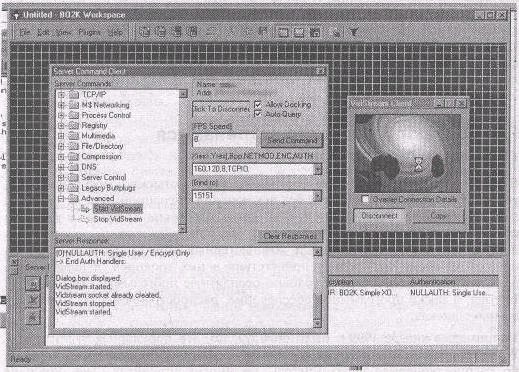Click the Send Command button
Viewport: 519px width, 372px height.
[292, 140]
